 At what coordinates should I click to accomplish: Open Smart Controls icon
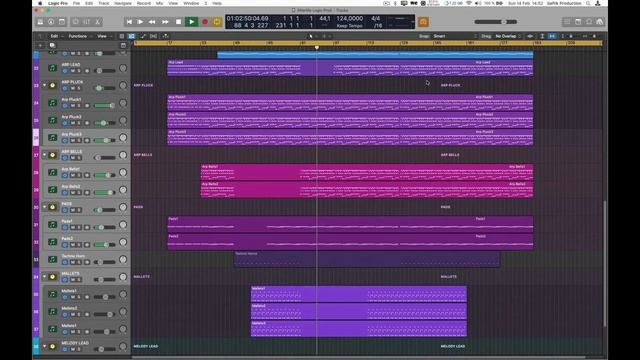76,22
